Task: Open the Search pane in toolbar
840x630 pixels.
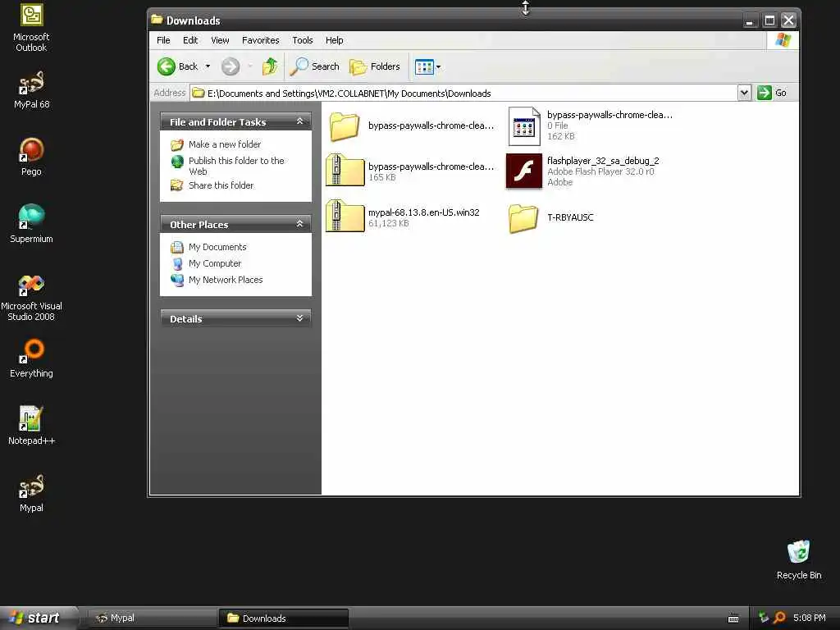Action: coord(314,66)
